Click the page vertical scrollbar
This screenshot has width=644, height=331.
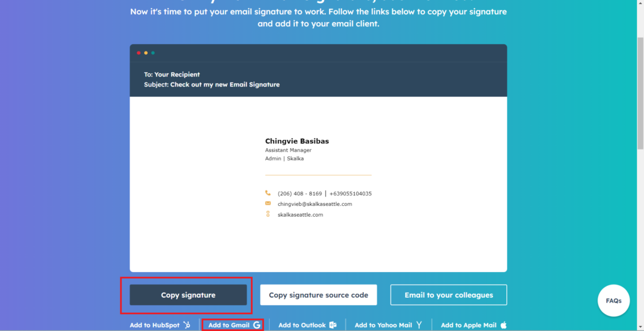pyautogui.click(x=640, y=94)
